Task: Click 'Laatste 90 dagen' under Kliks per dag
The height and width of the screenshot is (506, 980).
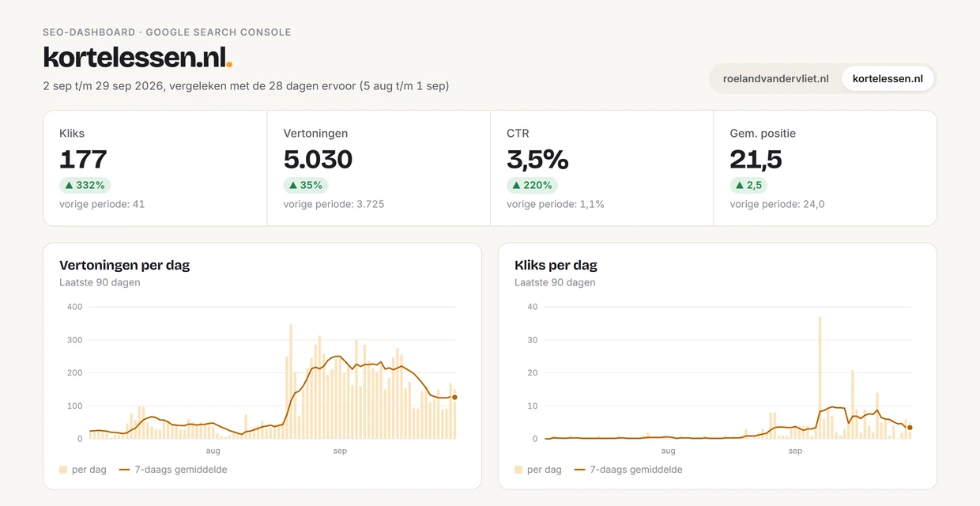Action: pos(555,282)
